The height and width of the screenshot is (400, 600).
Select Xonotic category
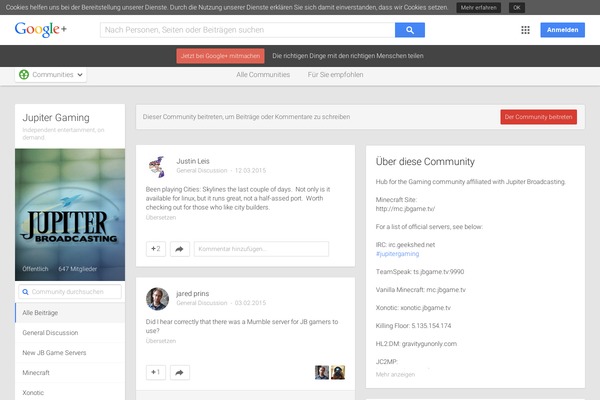(x=70, y=392)
